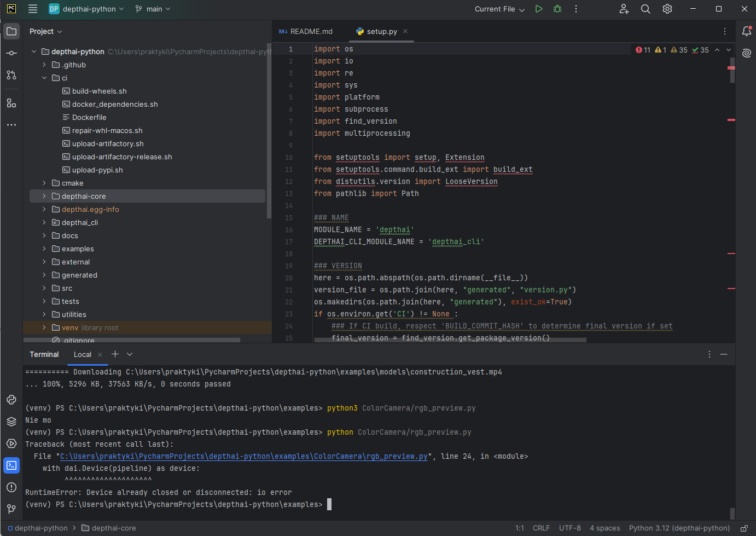Expand the depthai-core folder
The width and height of the screenshot is (756, 536).
point(44,196)
